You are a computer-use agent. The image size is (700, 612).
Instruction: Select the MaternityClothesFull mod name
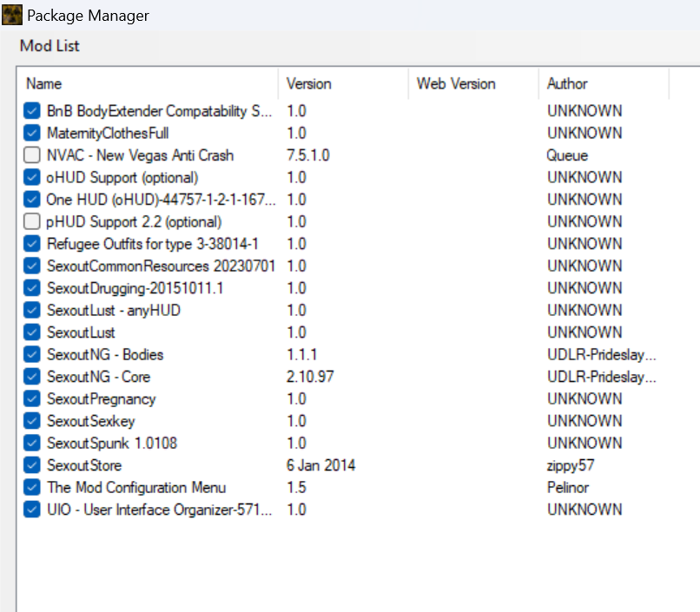pos(108,133)
